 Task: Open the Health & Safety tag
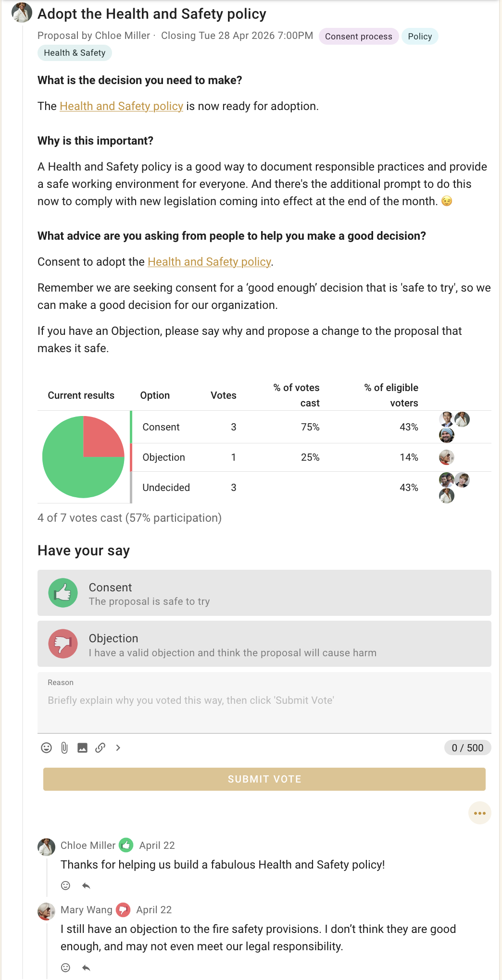pos(75,53)
